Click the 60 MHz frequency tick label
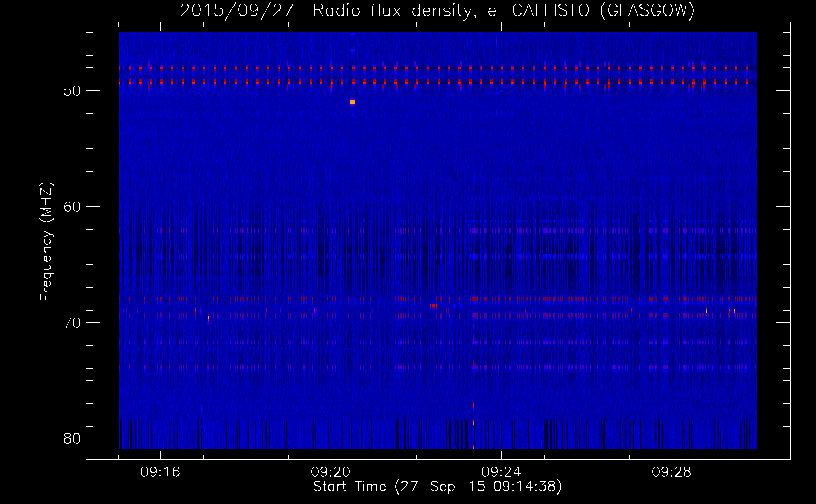The image size is (816, 504). (73, 207)
